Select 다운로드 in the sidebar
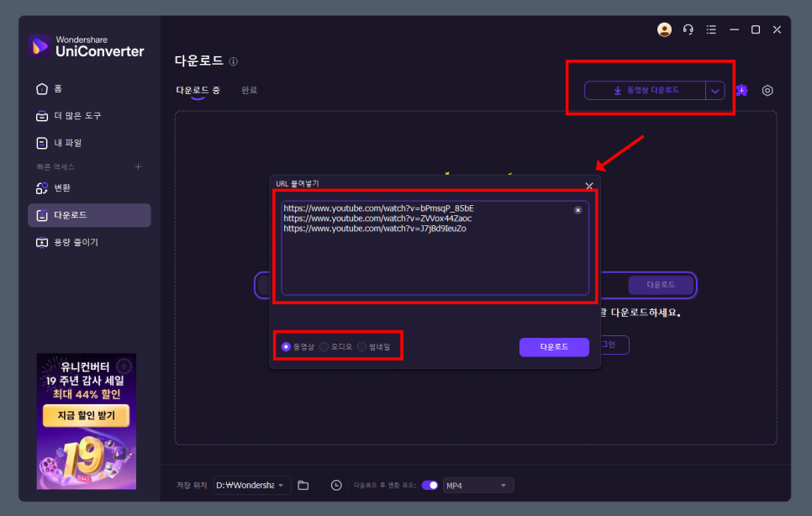Image resolution: width=812 pixels, height=516 pixels. (90, 215)
